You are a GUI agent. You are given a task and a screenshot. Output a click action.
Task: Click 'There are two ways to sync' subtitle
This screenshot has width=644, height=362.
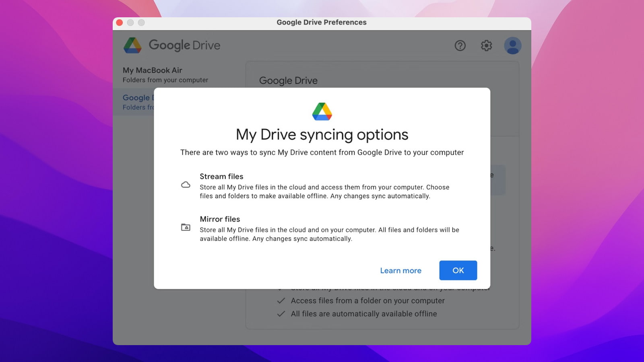pos(322,152)
